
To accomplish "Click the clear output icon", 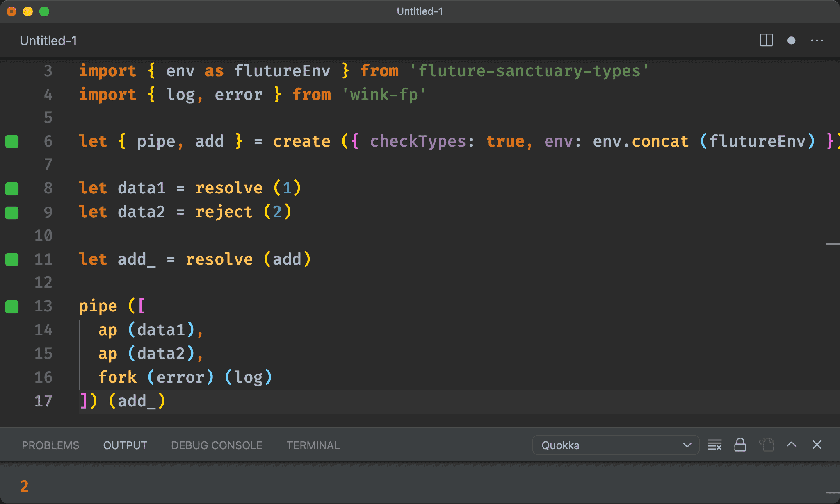I will click(714, 445).
